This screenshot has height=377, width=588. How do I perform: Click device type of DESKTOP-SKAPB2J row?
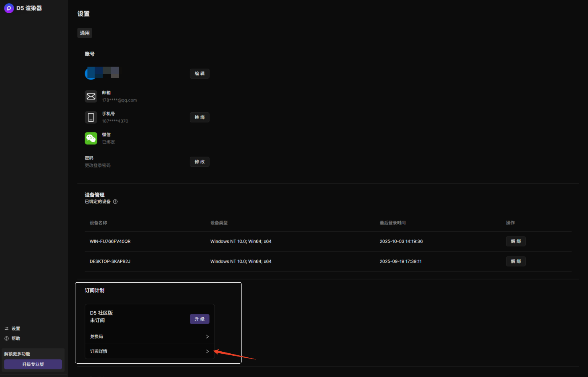click(x=241, y=261)
